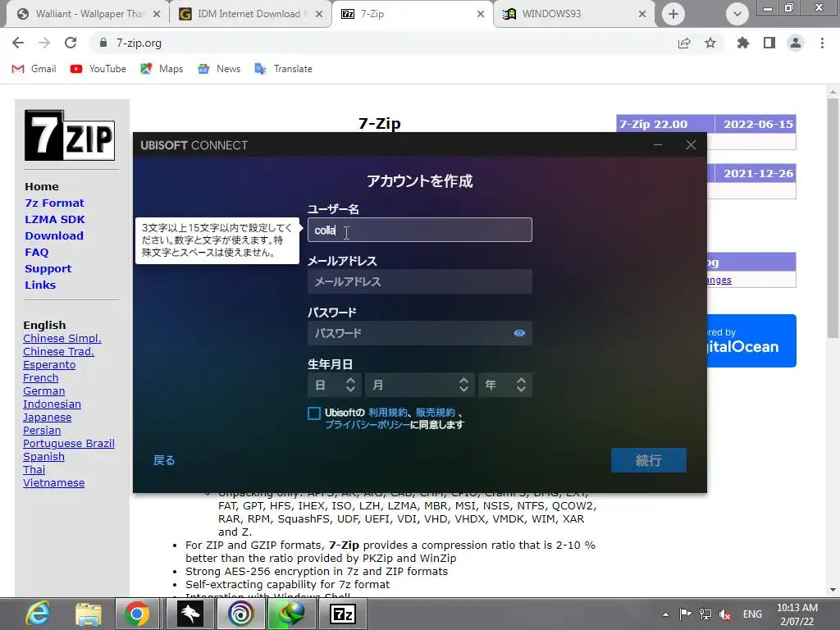Switch site language to Japanese

tap(47, 418)
